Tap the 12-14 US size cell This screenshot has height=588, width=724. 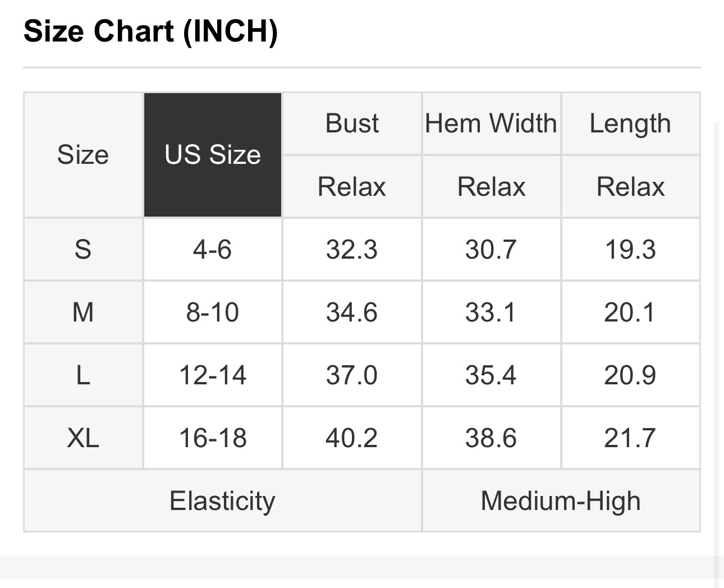click(x=213, y=375)
